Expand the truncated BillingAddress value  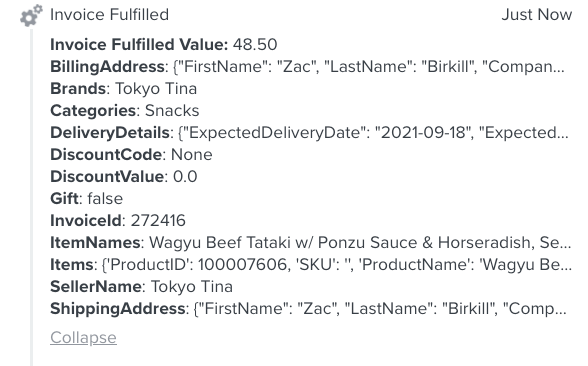point(369,67)
